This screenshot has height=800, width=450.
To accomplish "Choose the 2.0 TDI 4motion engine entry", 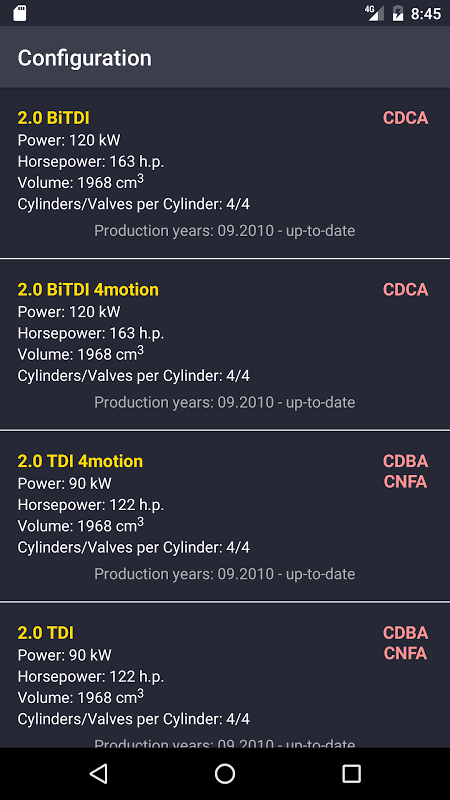I will 80,461.
